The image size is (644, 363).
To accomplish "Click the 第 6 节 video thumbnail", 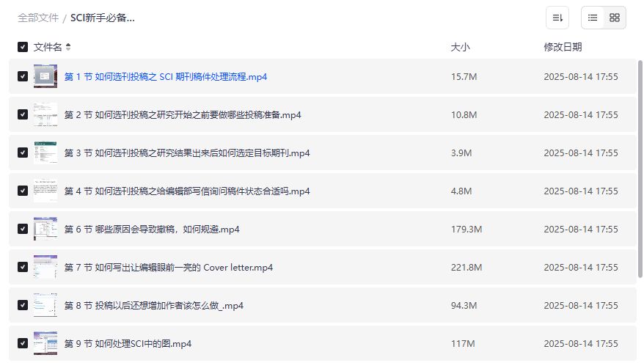I will tap(45, 229).
